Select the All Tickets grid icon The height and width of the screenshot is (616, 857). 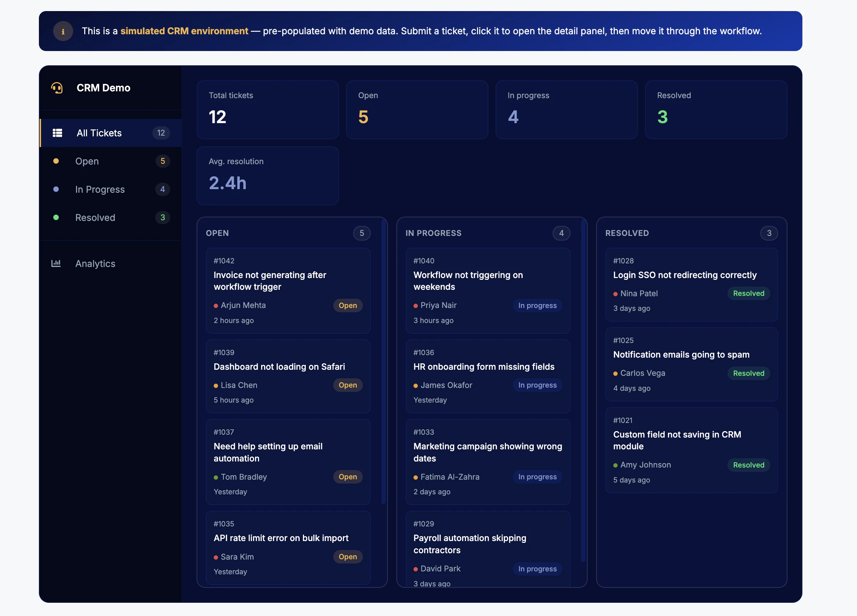click(57, 133)
